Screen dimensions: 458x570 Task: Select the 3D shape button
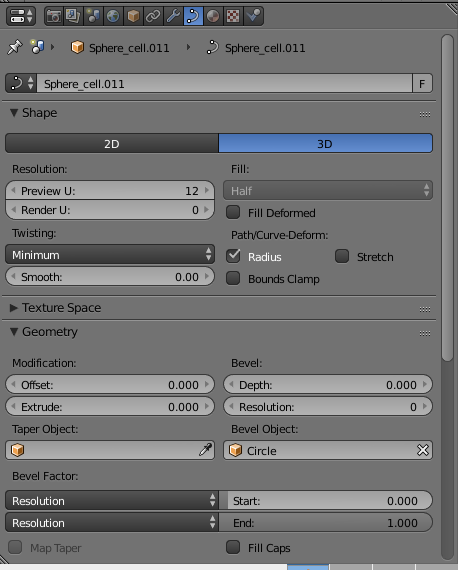click(325, 144)
